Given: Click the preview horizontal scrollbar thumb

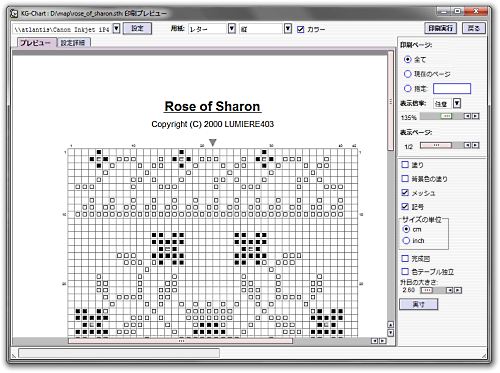Looking at the screenshot, I should coord(180,341).
